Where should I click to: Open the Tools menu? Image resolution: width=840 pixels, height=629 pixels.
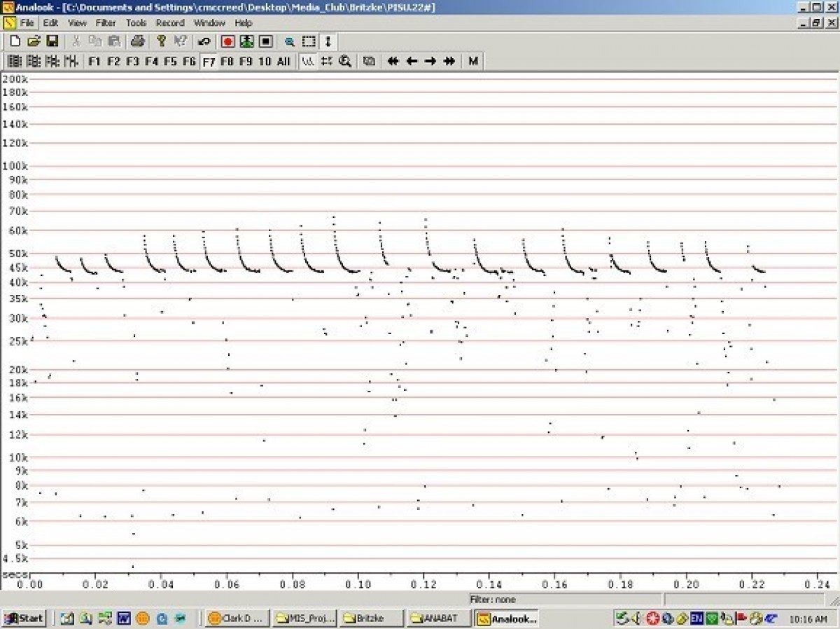click(x=135, y=22)
